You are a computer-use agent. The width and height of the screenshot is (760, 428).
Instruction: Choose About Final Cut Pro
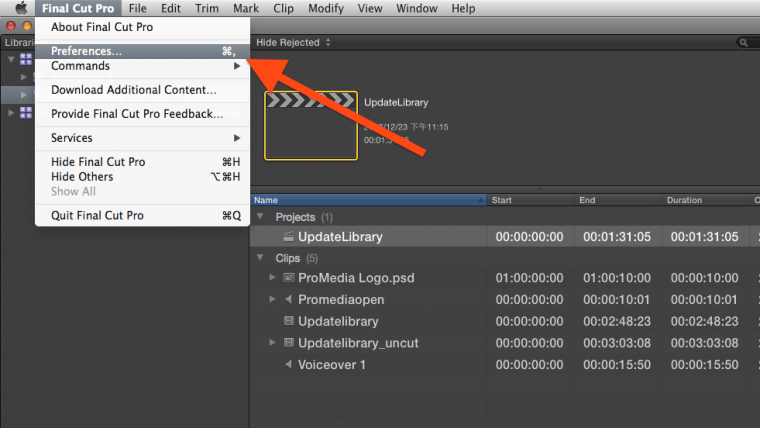click(142, 27)
